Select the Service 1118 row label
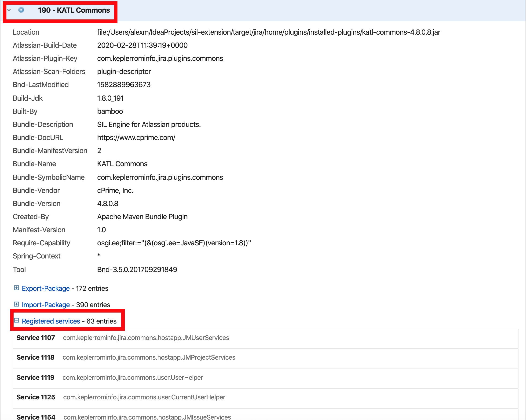The width and height of the screenshot is (526, 420). [x=35, y=357]
